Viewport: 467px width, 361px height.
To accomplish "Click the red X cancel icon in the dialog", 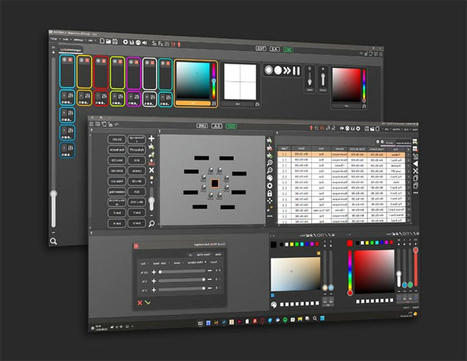I will [140, 303].
